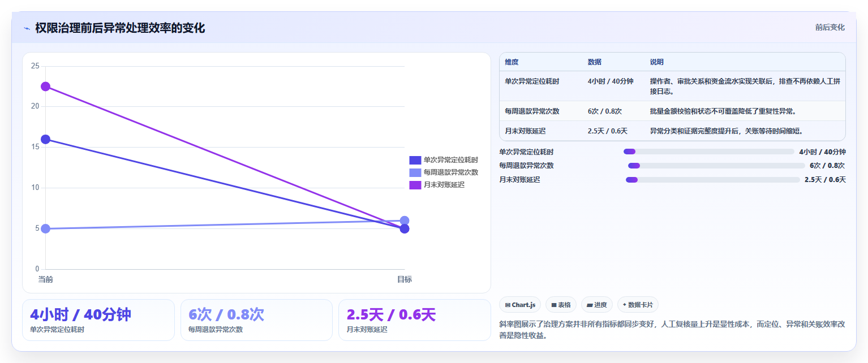The width and height of the screenshot is (868, 363).
Task: Click description starting 异常分类和证据完整度
Action: [x=727, y=131]
